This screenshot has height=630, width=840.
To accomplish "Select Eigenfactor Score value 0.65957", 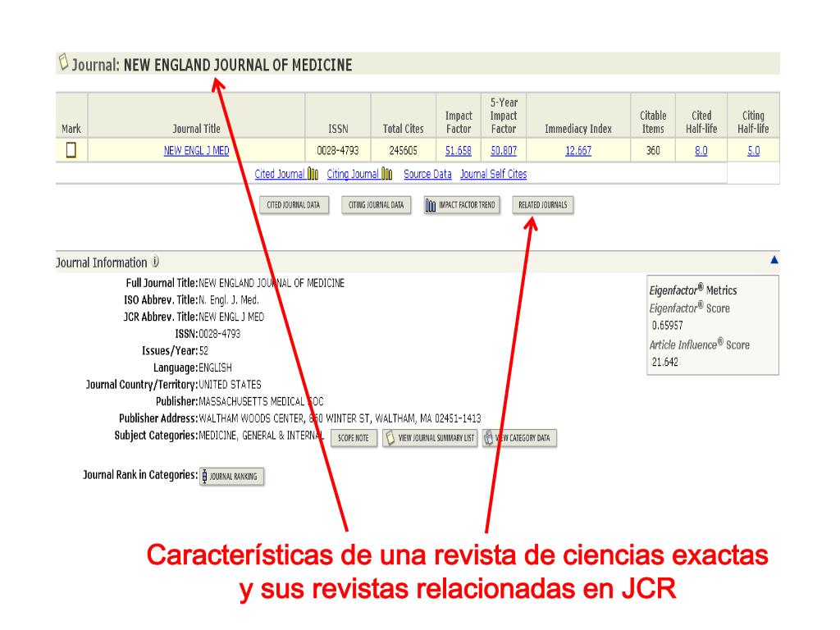I will coord(668,325).
